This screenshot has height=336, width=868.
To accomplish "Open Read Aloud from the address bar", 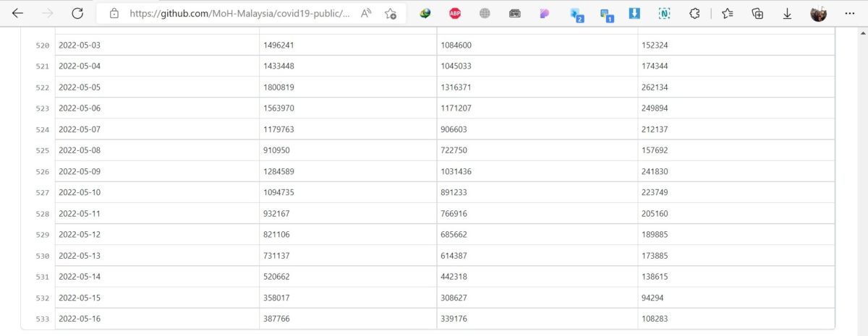I will click(x=366, y=13).
